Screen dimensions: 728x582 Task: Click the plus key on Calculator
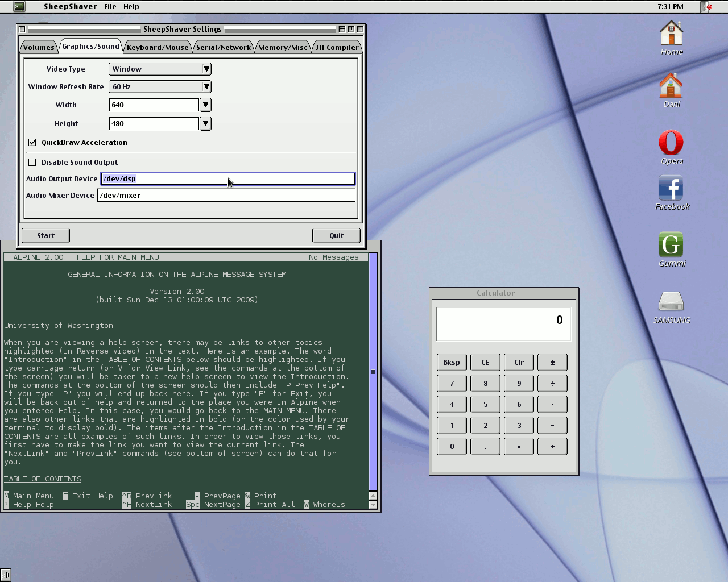pos(552,447)
